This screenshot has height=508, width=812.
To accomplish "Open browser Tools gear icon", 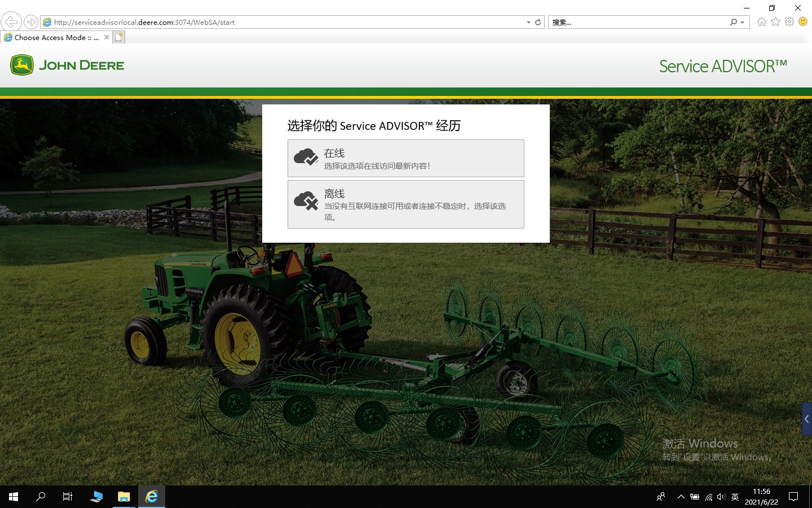I will pos(789,22).
